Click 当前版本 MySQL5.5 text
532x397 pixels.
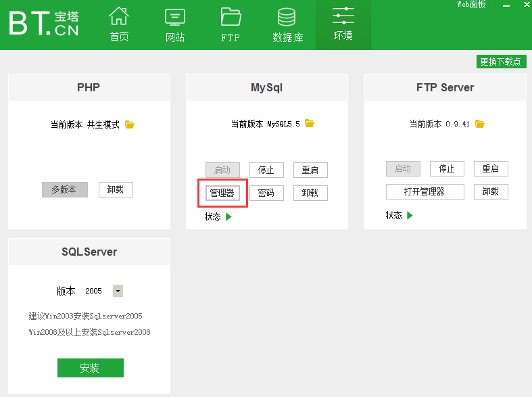pos(265,124)
